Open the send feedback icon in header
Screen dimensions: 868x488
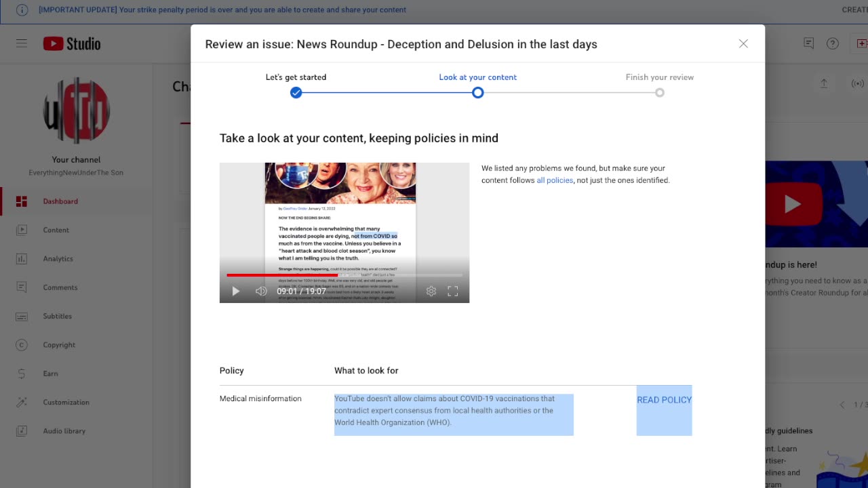808,43
